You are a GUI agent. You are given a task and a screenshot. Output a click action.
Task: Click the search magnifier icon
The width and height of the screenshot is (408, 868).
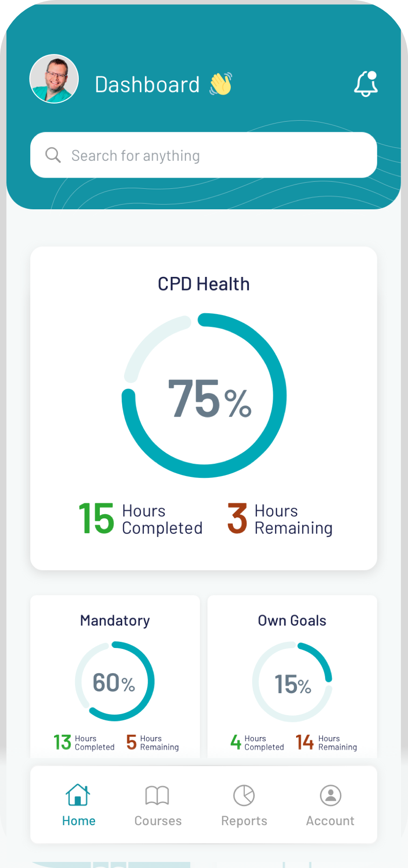53,155
